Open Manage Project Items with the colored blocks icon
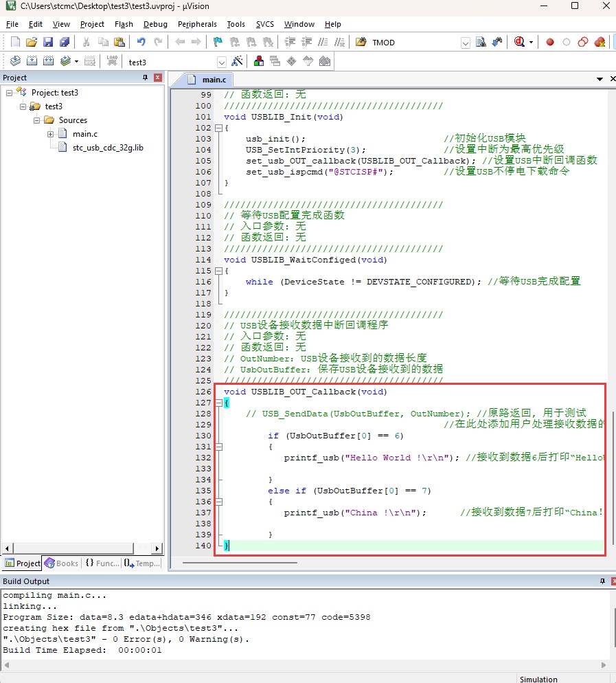Image resolution: width=616 pixels, height=683 pixels. tap(259, 61)
